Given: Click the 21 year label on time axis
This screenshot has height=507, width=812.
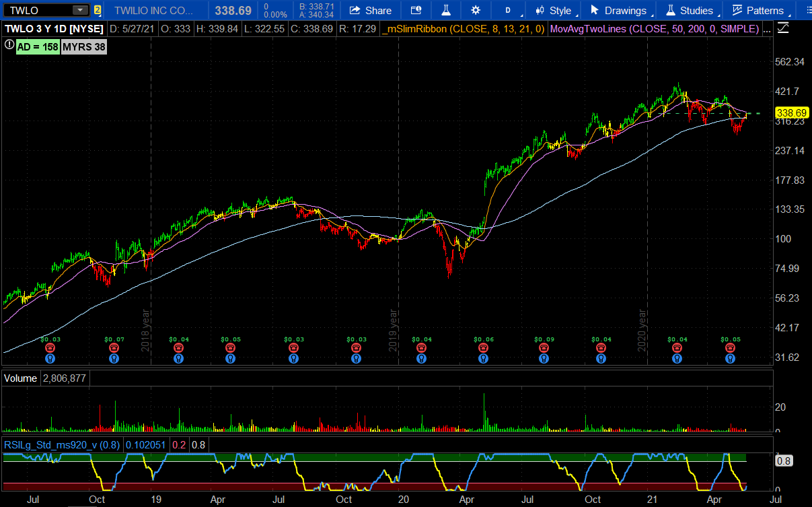Looking at the screenshot, I should [653, 500].
